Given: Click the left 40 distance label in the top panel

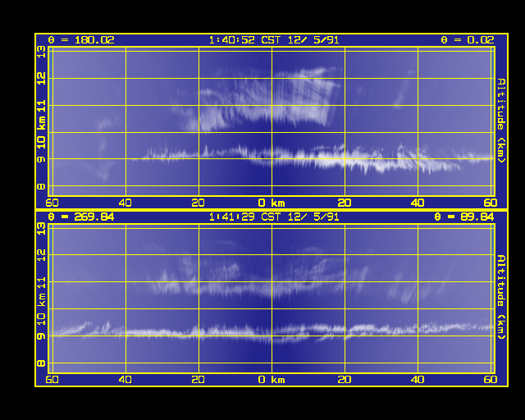Looking at the screenshot, I should pos(126,203).
